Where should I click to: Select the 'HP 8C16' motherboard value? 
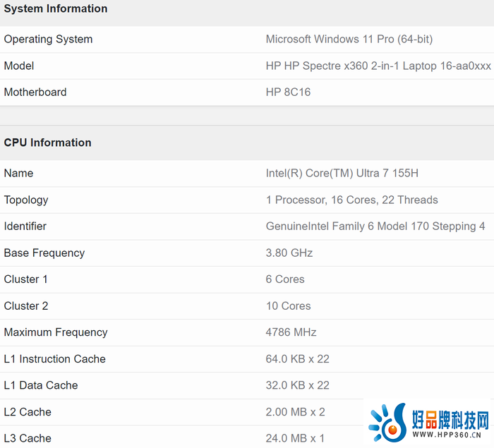click(x=288, y=92)
